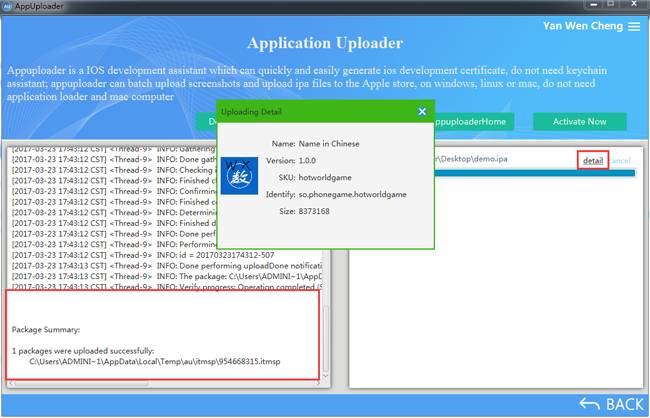Click the cancel link next to detail
Screen dimensions: 650x418
coord(621,160)
